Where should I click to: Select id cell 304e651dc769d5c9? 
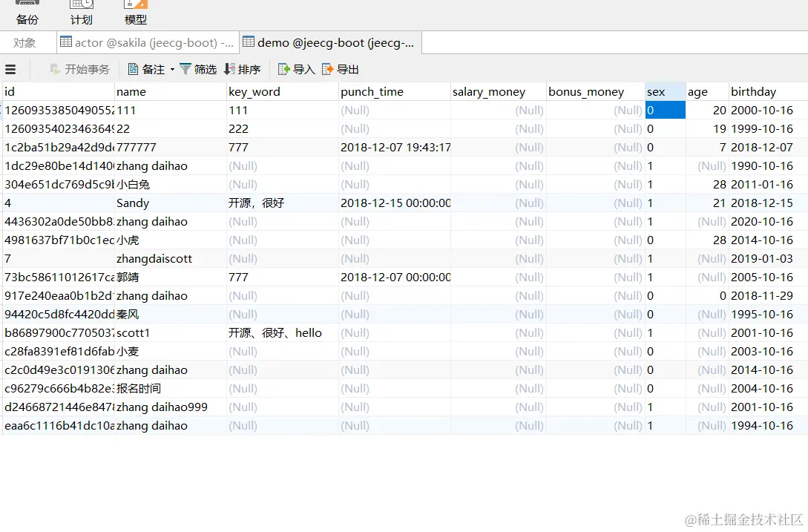58,185
